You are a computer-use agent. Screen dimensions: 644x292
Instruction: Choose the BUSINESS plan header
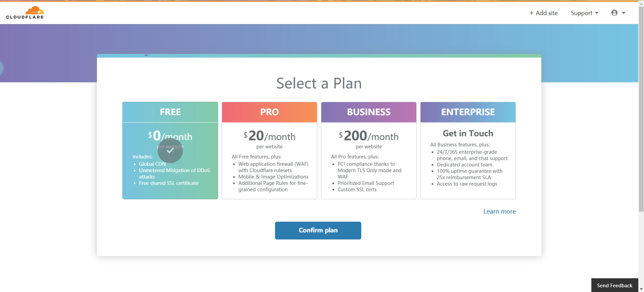[369, 112]
